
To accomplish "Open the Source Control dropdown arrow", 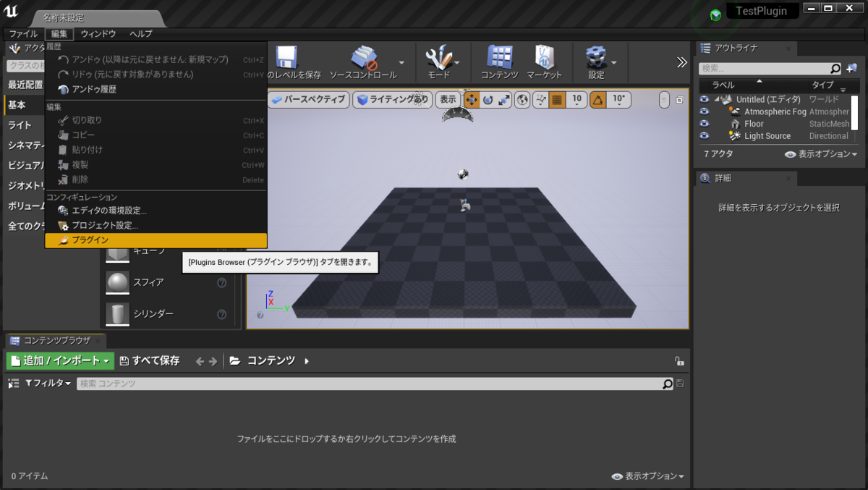I will pos(401,62).
